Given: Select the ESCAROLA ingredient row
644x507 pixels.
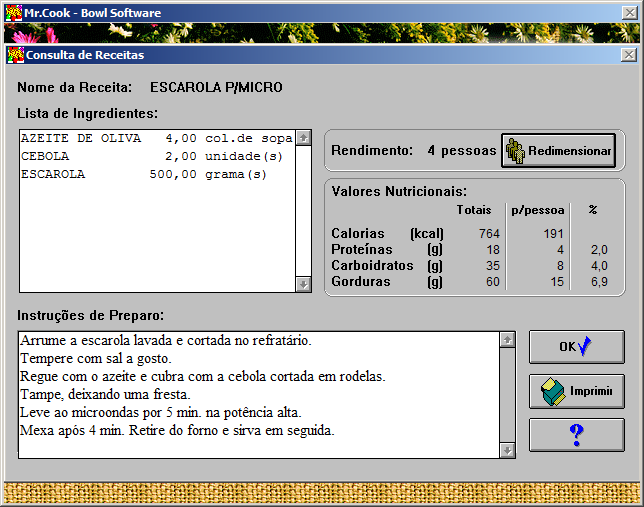Looking at the screenshot, I should 156,174.
